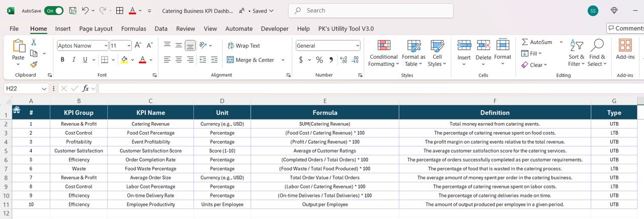Click the Search box in title bar
Screen dimensions: 644x219
point(371,11)
